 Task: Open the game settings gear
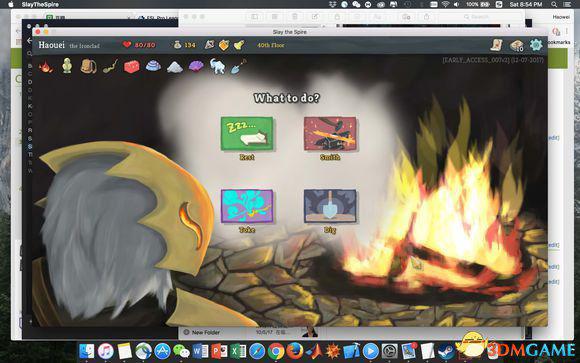click(x=536, y=45)
